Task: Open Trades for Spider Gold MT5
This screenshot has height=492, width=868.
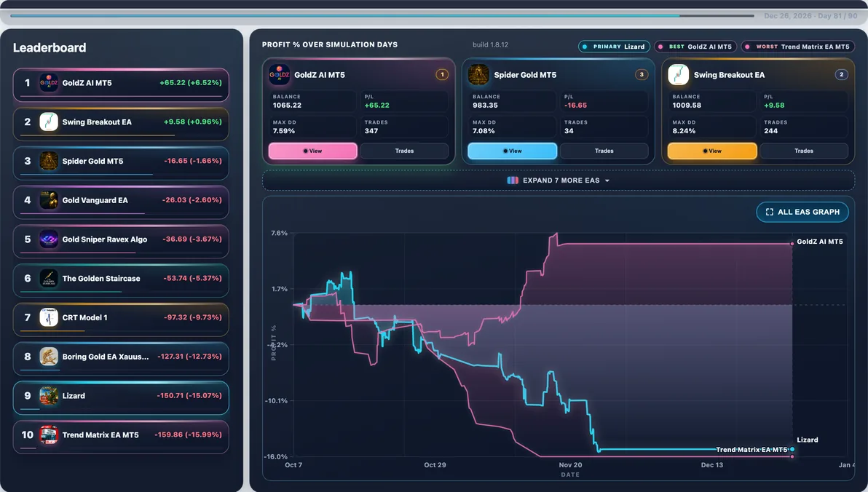Action: tap(604, 151)
